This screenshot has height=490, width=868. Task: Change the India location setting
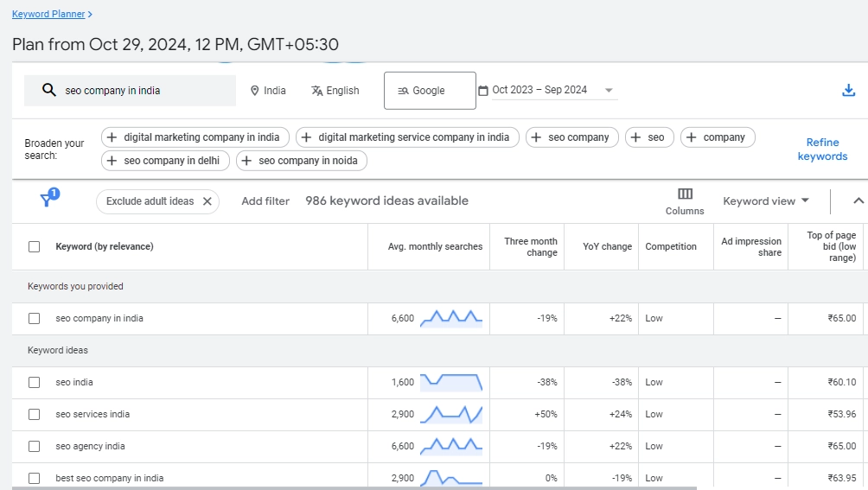(x=269, y=91)
